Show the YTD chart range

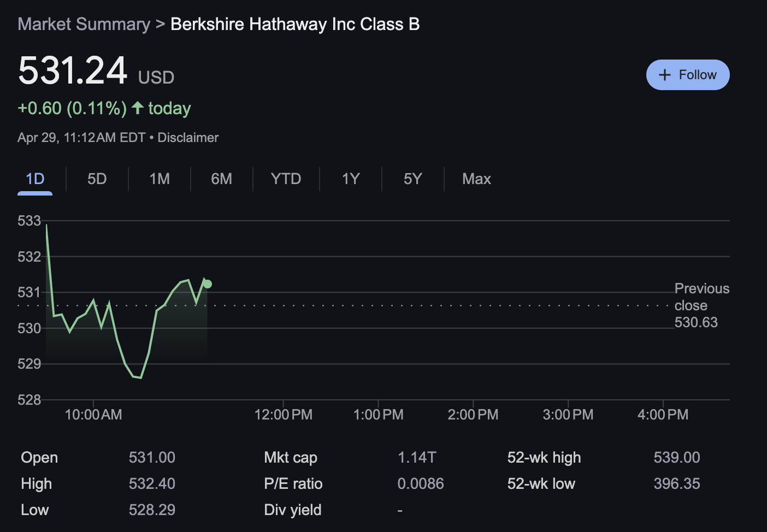pyautogui.click(x=286, y=179)
